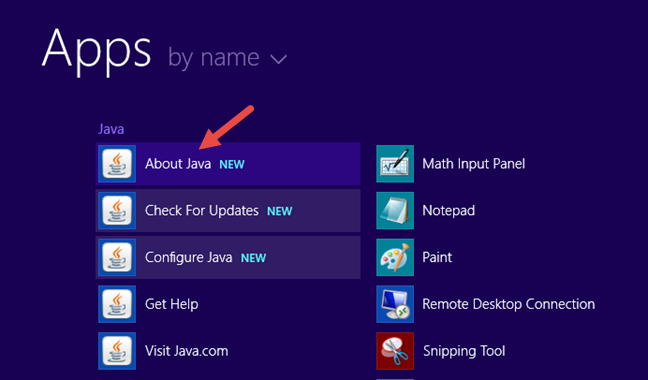Click the Check For Updates Java icon
The image size is (648, 380).
(117, 211)
